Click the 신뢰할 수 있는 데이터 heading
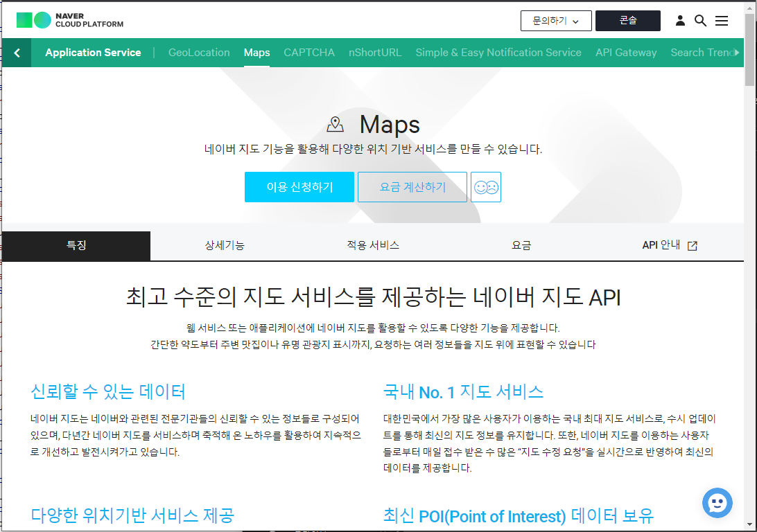The image size is (757, 532). 108,391
